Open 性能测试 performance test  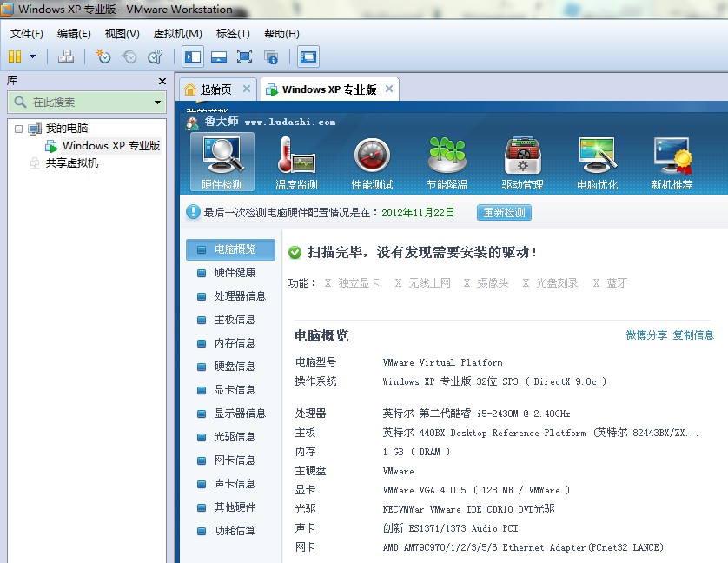pos(372,163)
